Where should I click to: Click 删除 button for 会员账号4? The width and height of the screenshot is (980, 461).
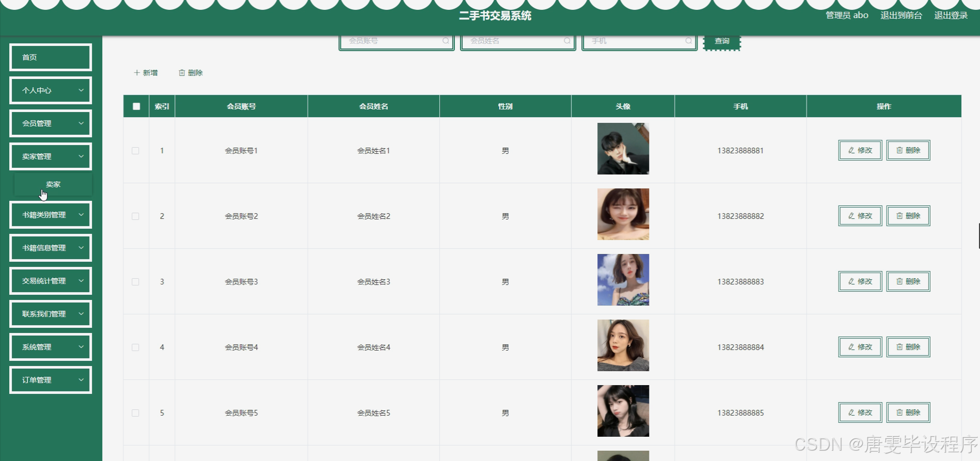908,347
